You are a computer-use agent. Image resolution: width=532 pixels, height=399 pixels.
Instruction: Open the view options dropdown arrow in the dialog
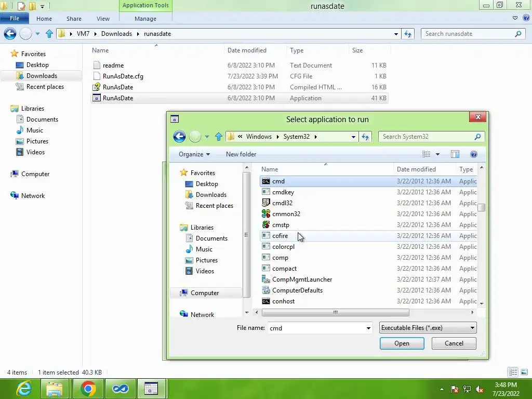coord(437,154)
